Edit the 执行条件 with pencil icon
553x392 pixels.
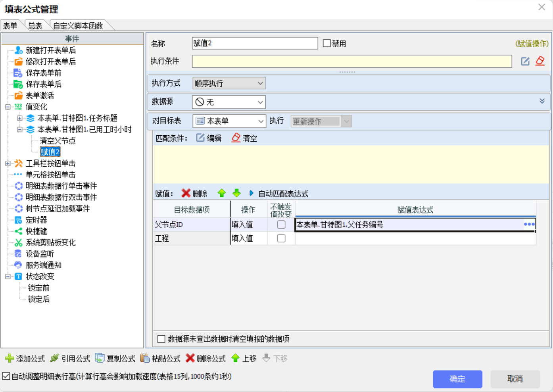[x=525, y=61]
